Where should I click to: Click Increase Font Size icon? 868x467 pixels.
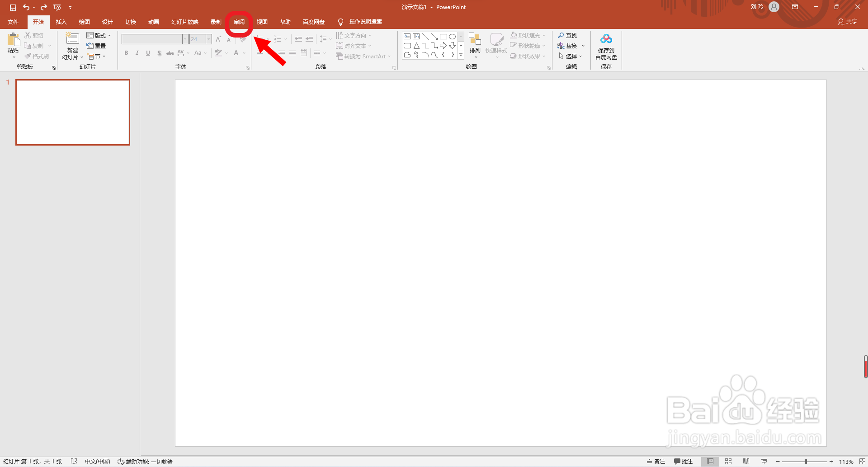tap(218, 39)
